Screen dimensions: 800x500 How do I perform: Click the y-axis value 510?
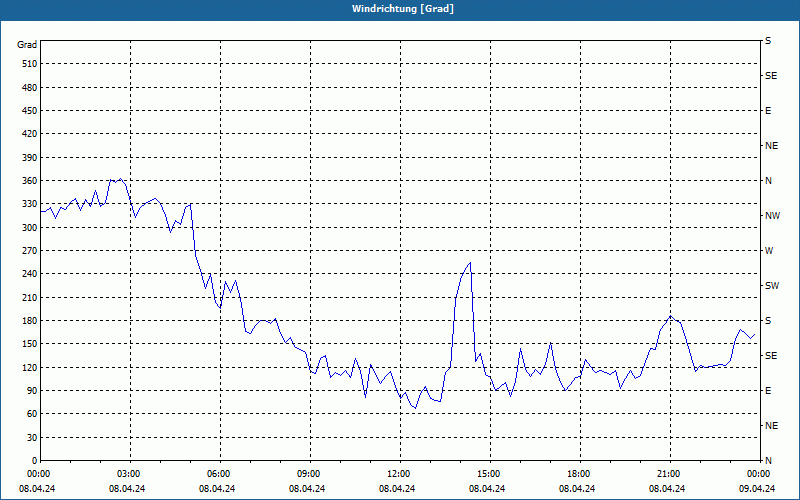click(30, 64)
